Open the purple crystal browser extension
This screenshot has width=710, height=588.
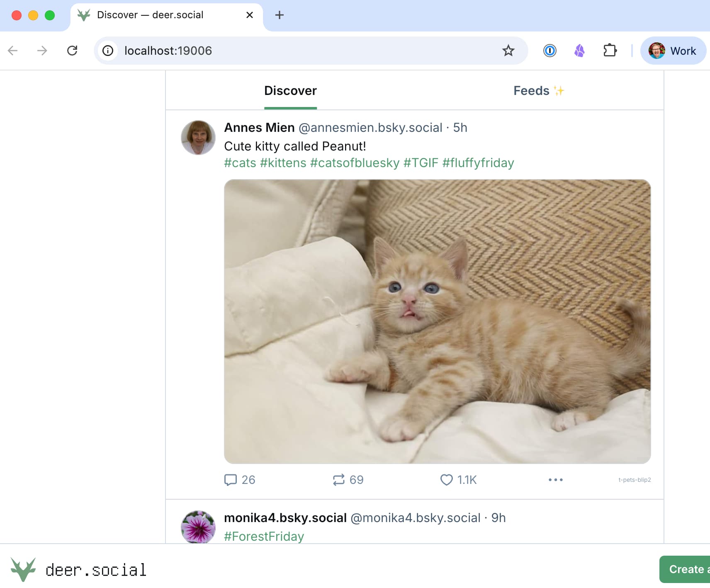coord(579,51)
